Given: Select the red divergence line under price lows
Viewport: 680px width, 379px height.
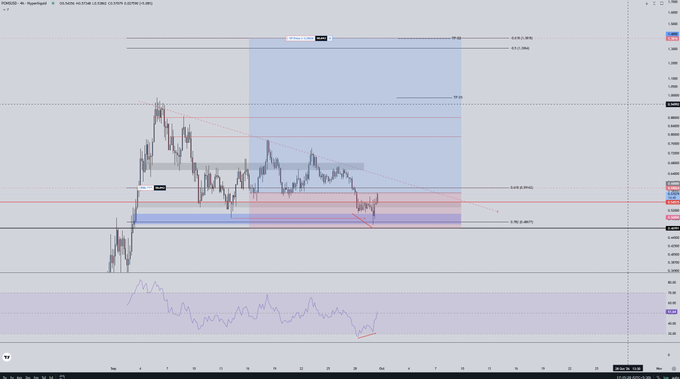Looking at the screenshot, I should pos(362,220).
